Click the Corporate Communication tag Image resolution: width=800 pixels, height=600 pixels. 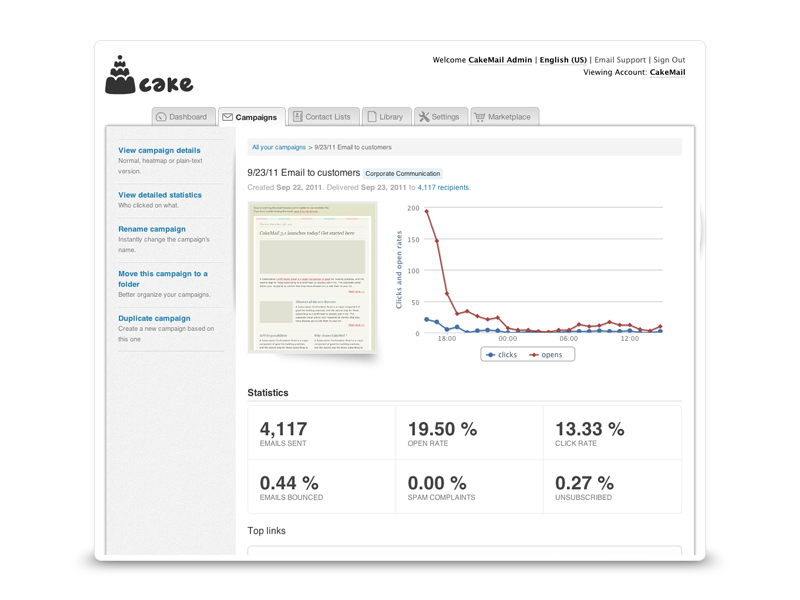[403, 173]
